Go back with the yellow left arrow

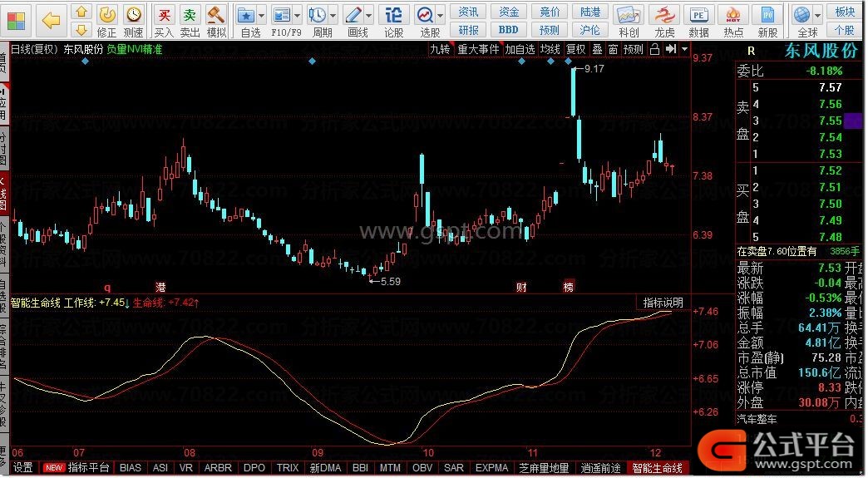pyautogui.click(x=52, y=21)
